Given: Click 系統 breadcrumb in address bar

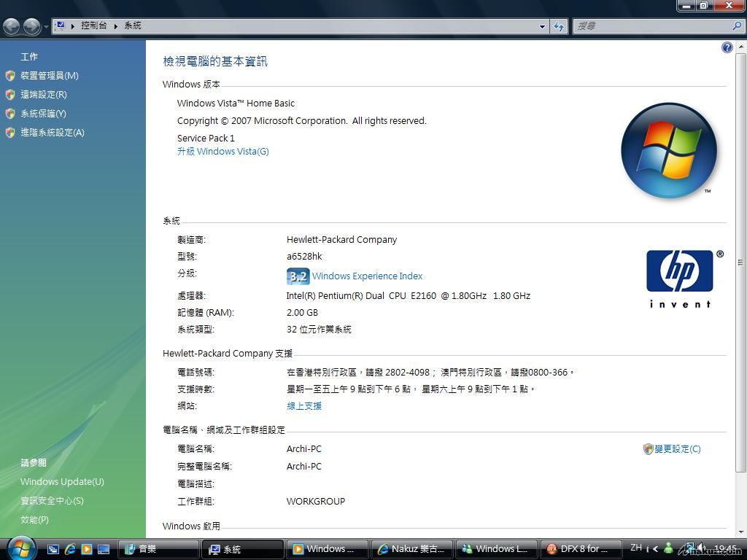Looking at the screenshot, I should point(133,26).
